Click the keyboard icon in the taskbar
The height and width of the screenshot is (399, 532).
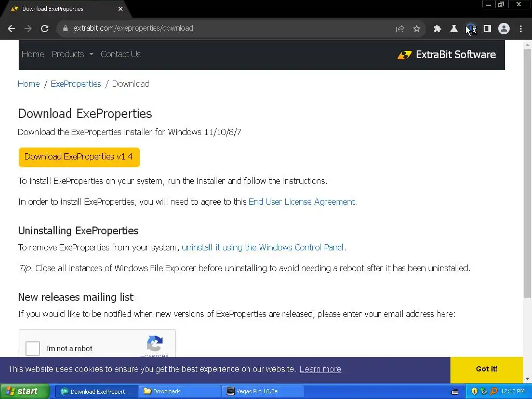click(x=455, y=392)
